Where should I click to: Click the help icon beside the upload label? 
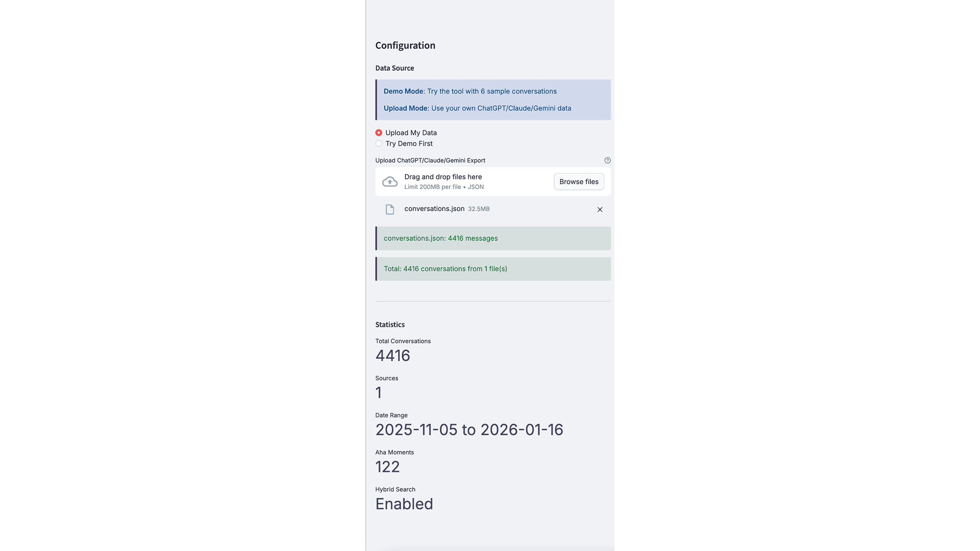tap(607, 160)
